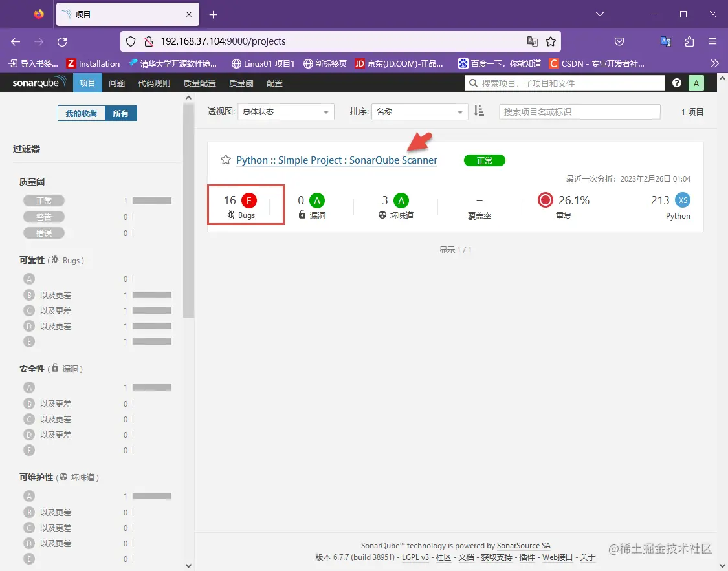Open the Firefox hamburger menu
This screenshot has width=728, height=571.
[x=712, y=41]
